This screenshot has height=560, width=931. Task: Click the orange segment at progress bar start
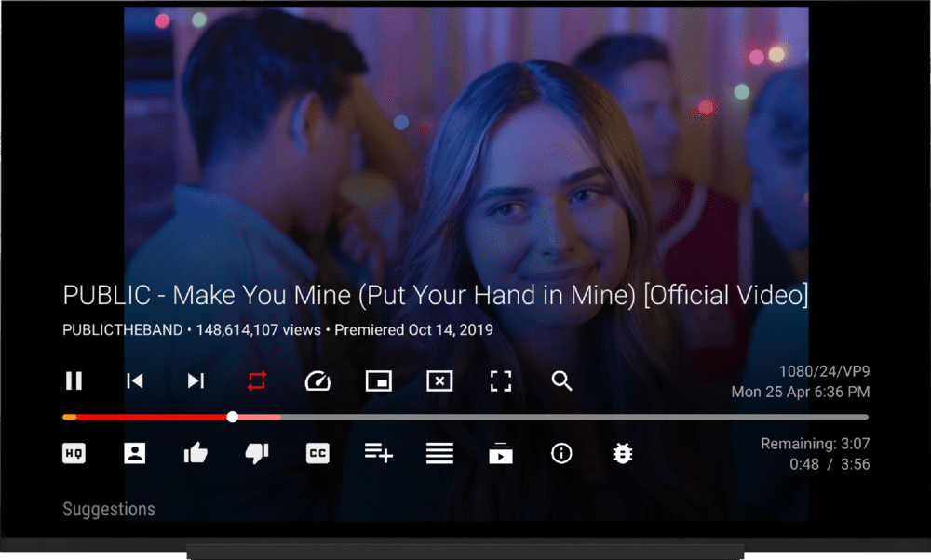point(70,417)
